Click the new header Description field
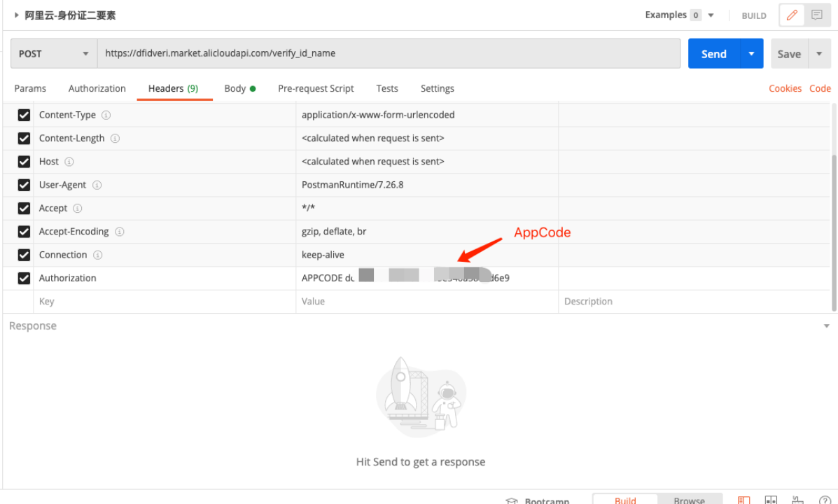Viewport: 838px width, 504px height. [x=694, y=302]
